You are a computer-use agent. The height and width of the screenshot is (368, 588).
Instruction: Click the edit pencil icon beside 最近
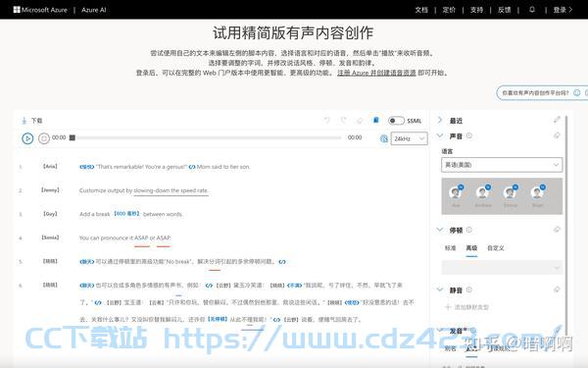(557, 120)
